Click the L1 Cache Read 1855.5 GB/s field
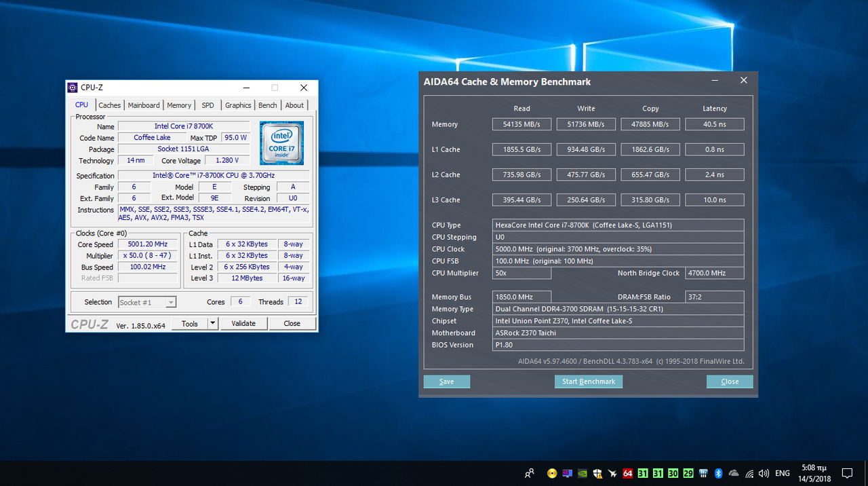868x486 pixels. [x=522, y=149]
